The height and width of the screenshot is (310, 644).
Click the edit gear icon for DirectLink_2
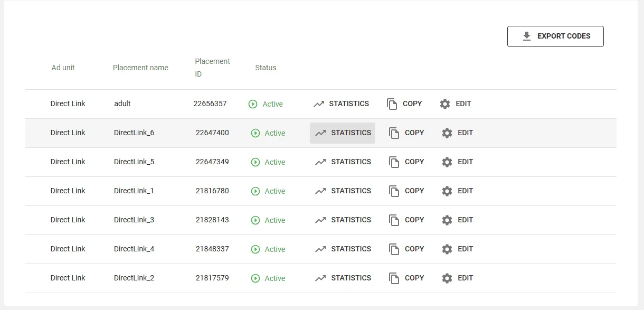(447, 278)
